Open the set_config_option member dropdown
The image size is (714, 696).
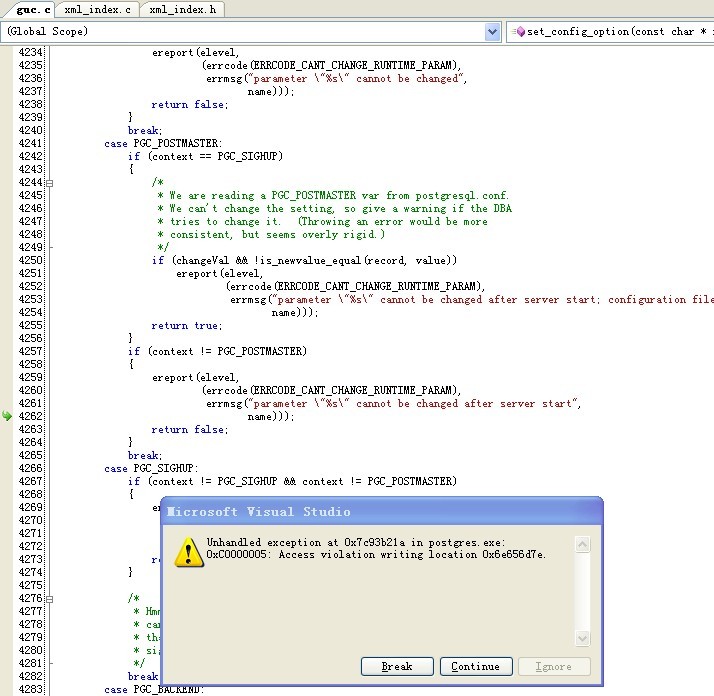tap(610, 32)
